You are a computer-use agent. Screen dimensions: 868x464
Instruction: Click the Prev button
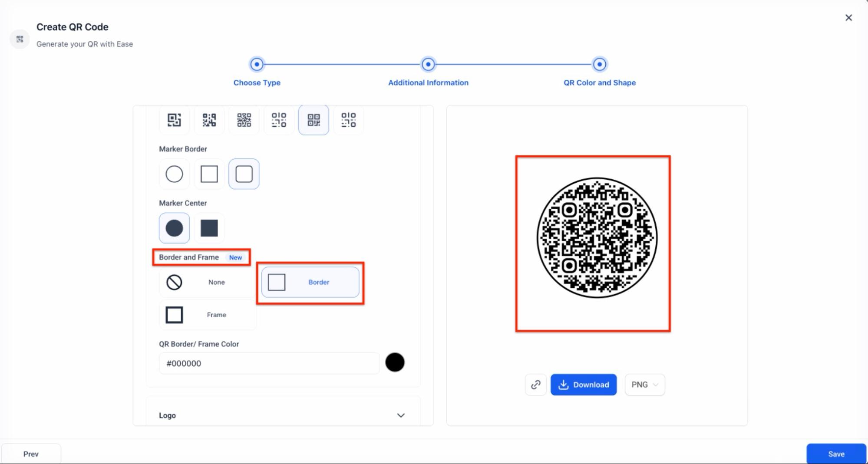(x=31, y=454)
